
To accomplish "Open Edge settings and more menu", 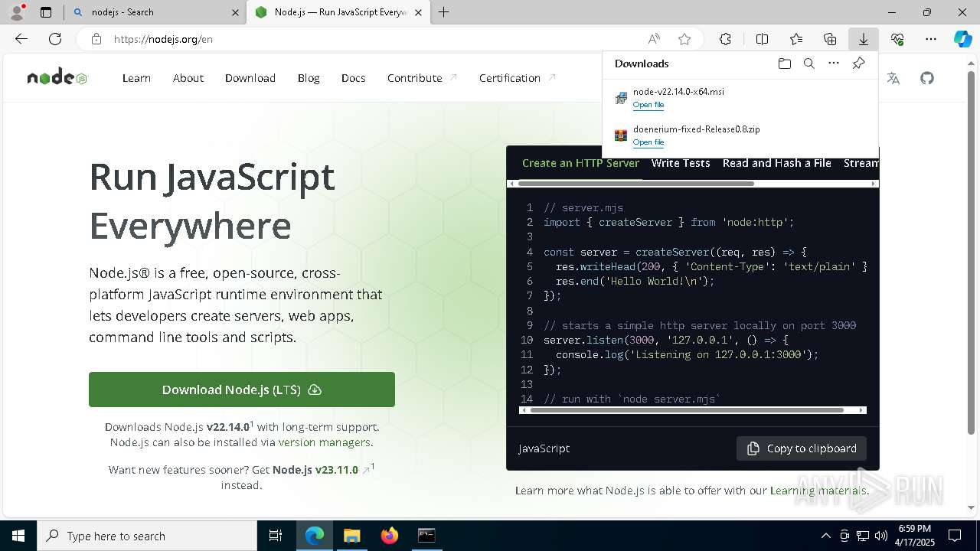I will click(x=931, y=39).
